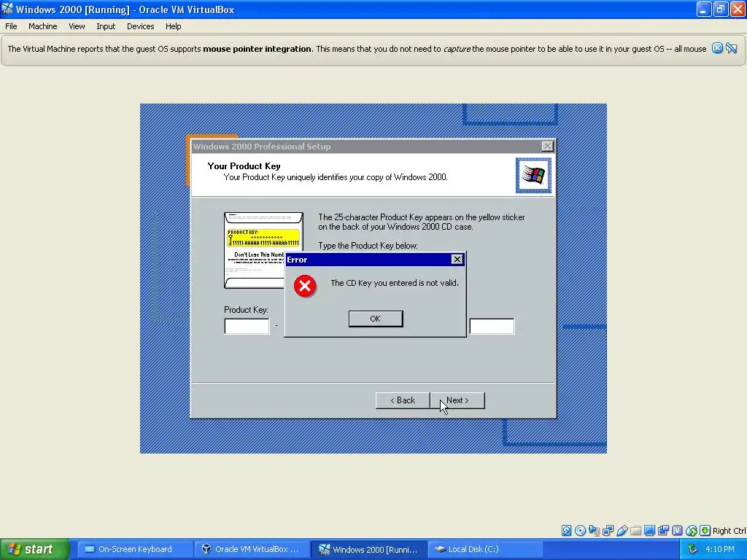Click the display status icon
This screenshot has width=747, height=560.
(650, 531)
